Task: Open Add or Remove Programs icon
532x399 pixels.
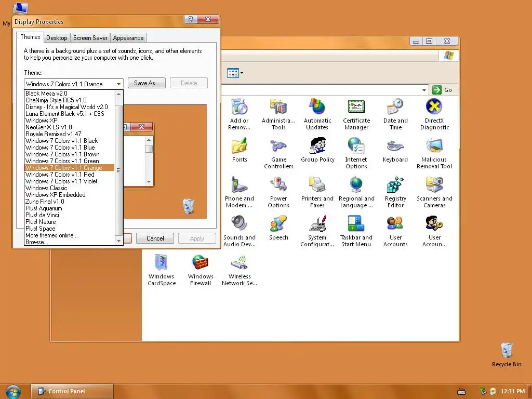Action: tap(239, 114)
